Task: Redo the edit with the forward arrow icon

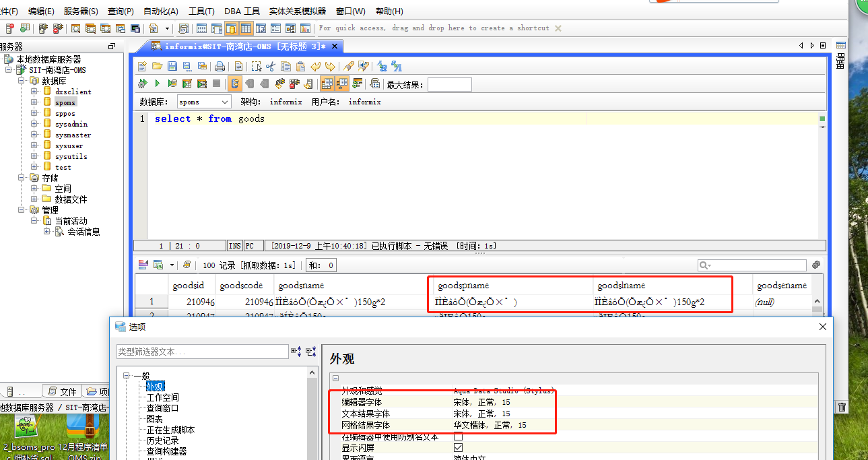Action: (x=330, y=66)
